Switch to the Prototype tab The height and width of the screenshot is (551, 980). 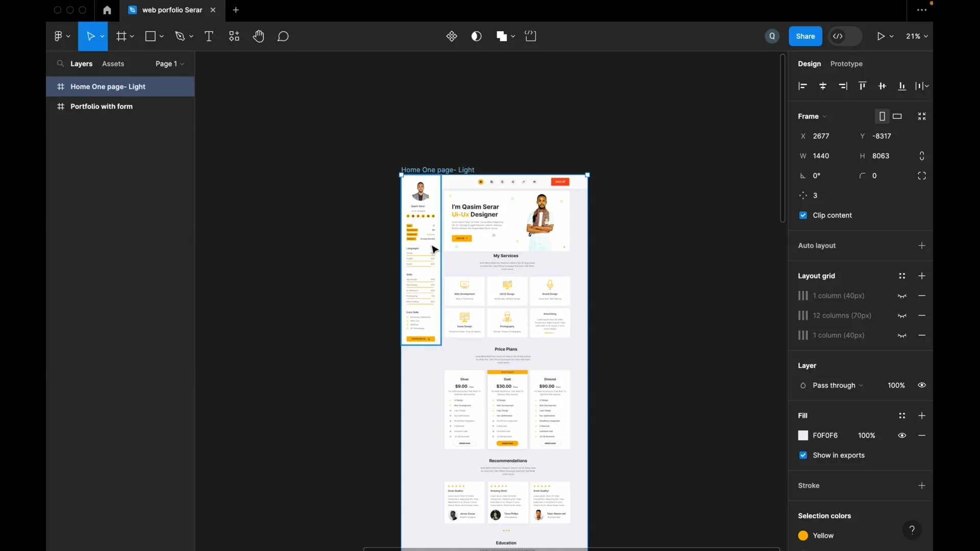tap(846, 64)
